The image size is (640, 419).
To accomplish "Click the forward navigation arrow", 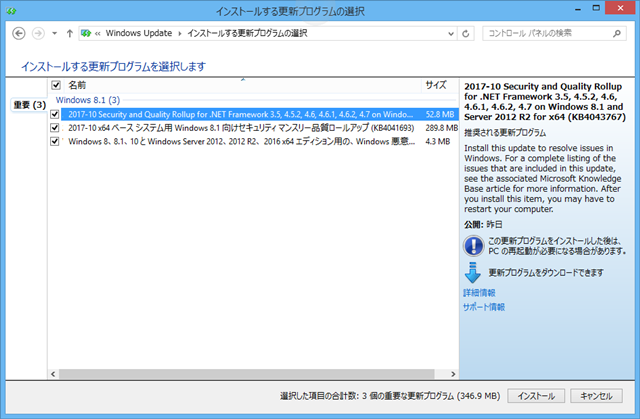I will pyautogui.click(x=38, y=33).
